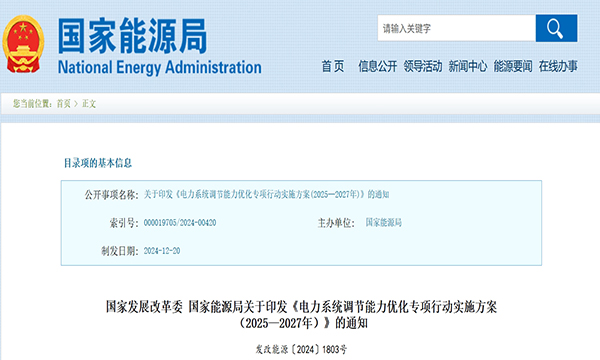
Task: Click the 国家能源局 site title
Action: 132,36
